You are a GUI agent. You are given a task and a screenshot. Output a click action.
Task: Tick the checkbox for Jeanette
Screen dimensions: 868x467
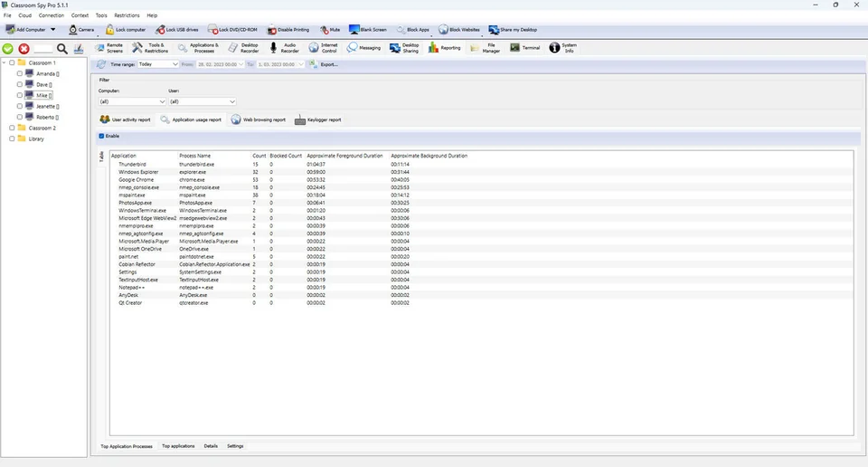20,107
